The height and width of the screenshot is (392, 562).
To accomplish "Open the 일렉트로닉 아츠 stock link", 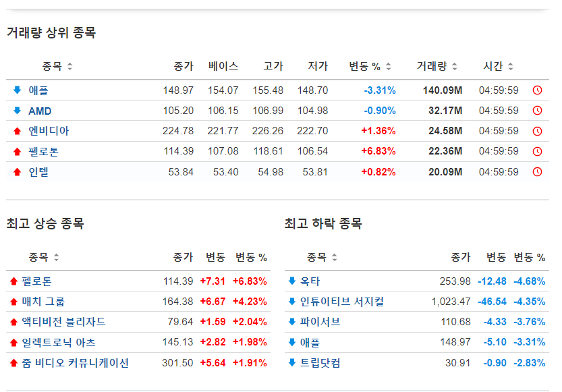I will tap(59, 343).
